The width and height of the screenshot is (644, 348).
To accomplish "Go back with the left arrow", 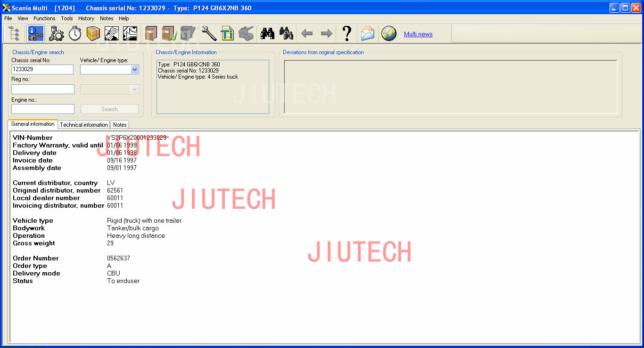I will coord(307,33).
